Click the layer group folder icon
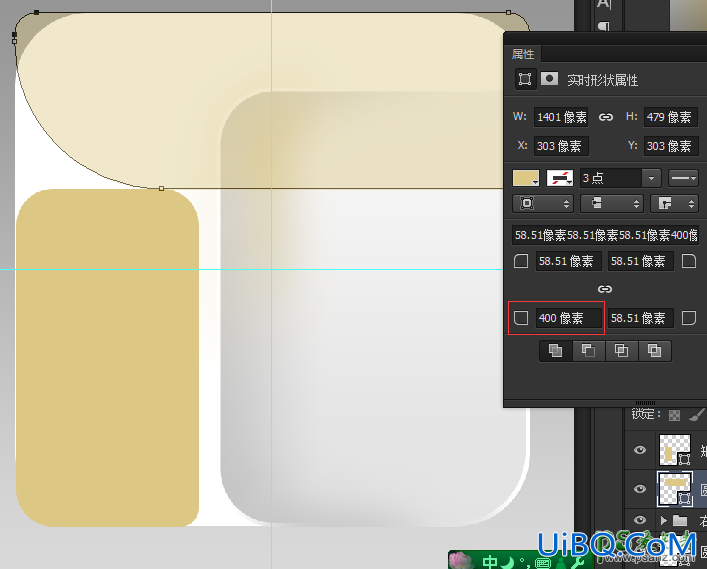This screenshot has height=569, width=707. (680, 521)
